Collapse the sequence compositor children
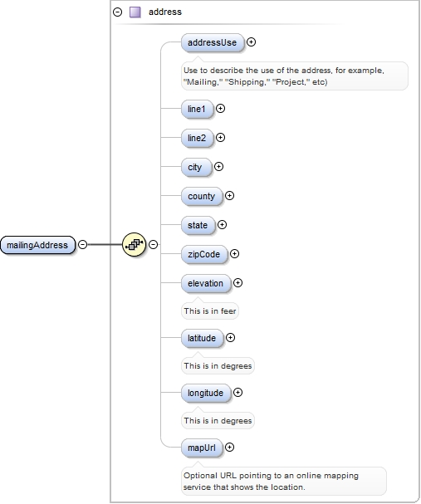Image resolution: width=421 pixels, height=504 pixels. point(154,245)
